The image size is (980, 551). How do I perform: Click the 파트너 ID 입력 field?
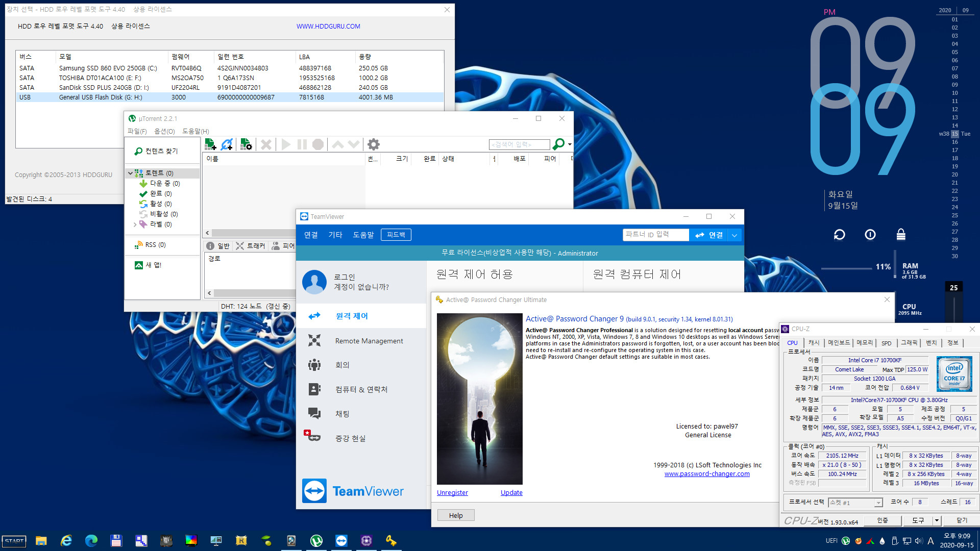(656, 235)
